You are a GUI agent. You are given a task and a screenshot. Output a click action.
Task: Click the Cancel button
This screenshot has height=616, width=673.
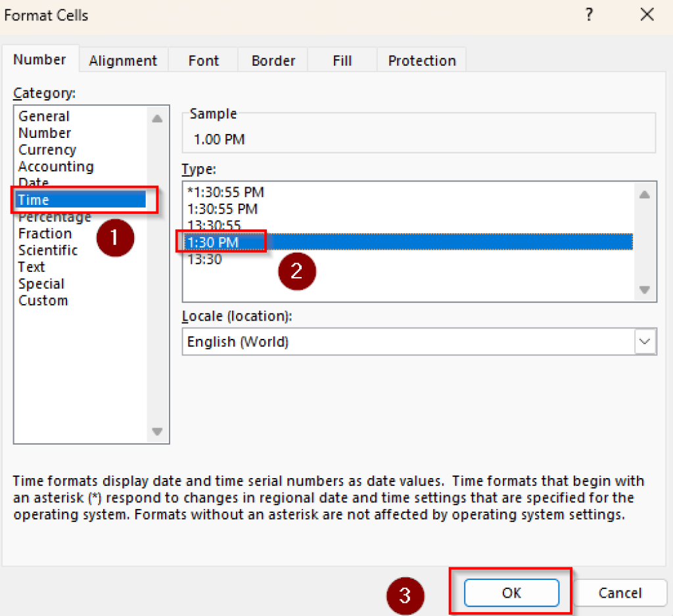[x=620, y=592]
